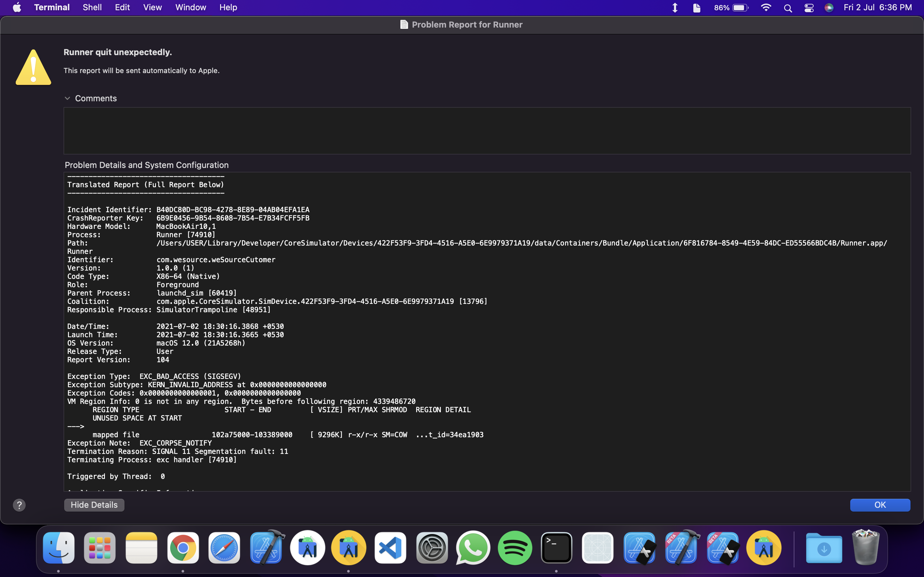The image size is (924, 577).
Task: Open the Terminal app in the Dock
Action: 556,548
